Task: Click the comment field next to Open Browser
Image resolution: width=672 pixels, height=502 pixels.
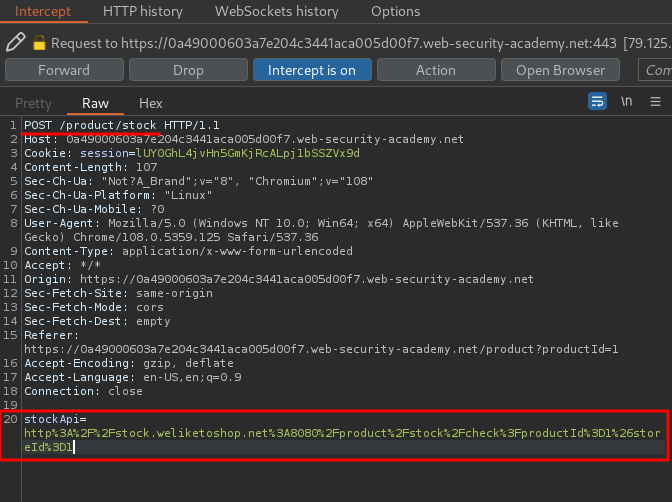Action: (x=655, y=70)
